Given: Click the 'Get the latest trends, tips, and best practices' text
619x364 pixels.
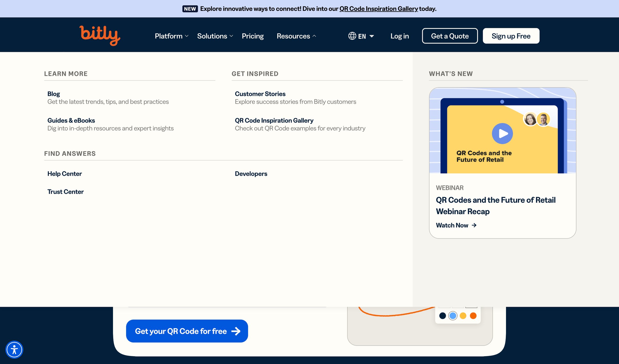Looking at the screenshot, I should pos(108,102).
